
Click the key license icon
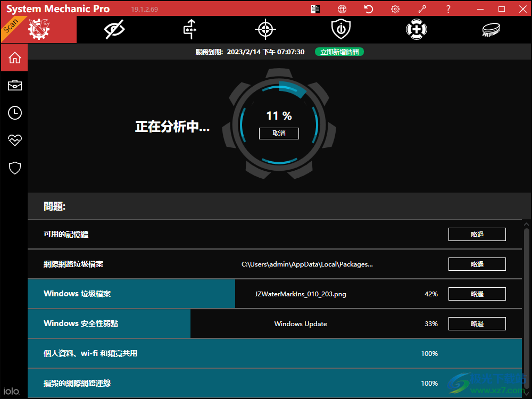coord(422,9)
